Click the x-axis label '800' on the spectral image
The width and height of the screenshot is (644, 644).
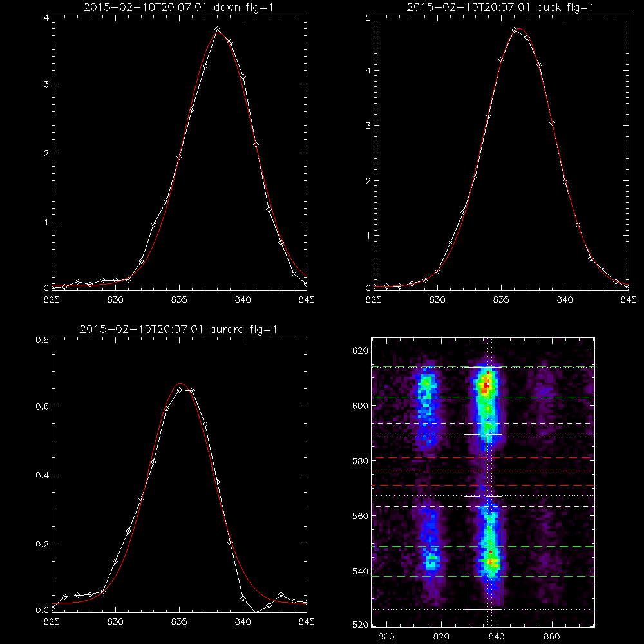coord(386,637)
